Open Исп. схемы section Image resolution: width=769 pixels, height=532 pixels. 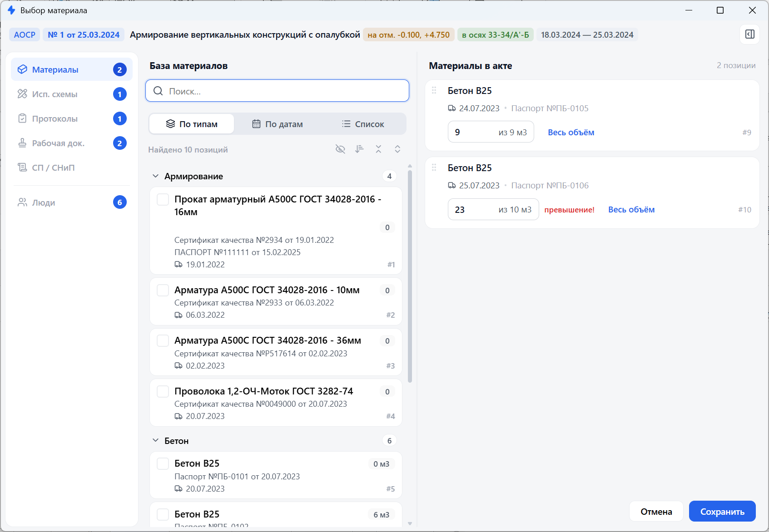[72, 94]
